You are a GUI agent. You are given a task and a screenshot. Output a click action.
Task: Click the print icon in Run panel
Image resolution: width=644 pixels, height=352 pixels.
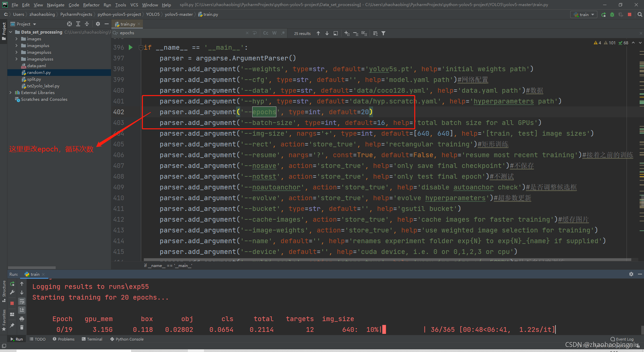(x=22, y=319)
